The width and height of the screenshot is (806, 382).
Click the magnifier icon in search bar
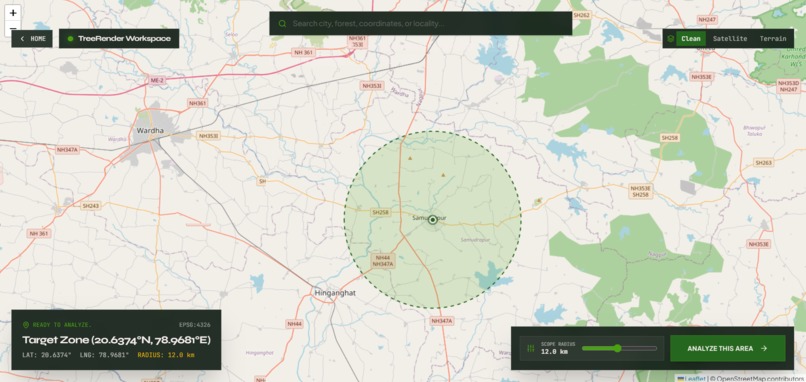(282, 24)
